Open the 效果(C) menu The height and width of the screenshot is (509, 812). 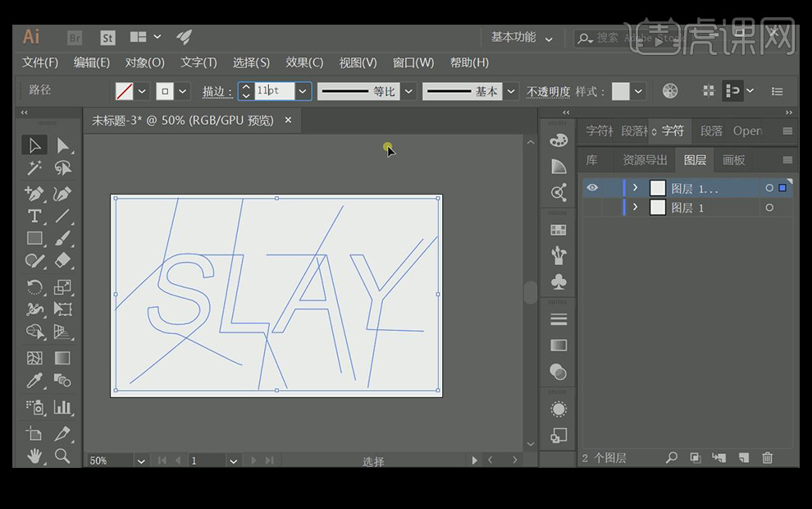pos(304,62)
